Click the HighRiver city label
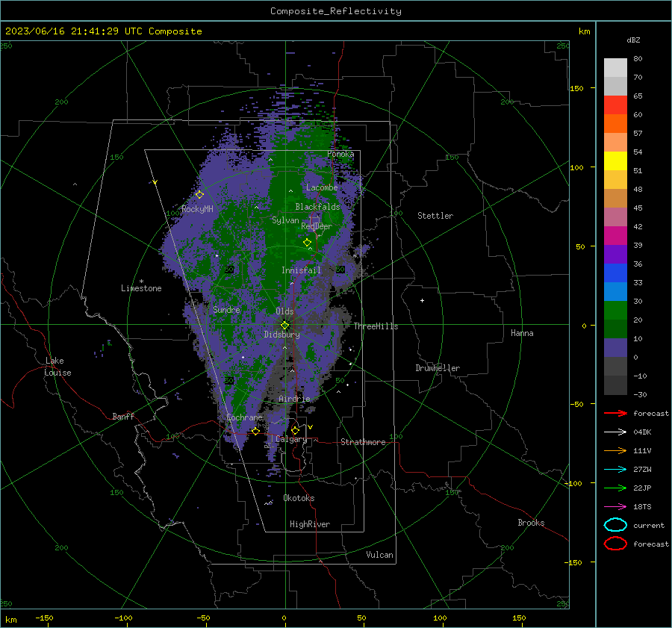 click(310, 524)
